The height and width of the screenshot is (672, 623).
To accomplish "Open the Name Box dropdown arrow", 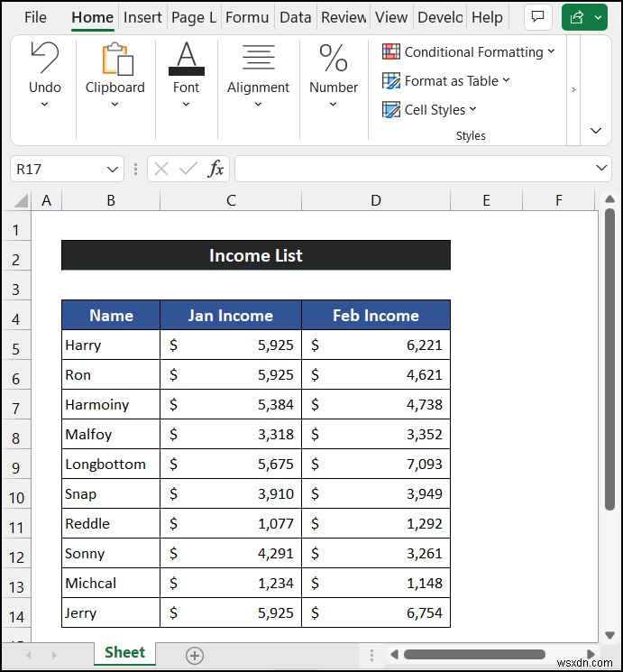I will [x=113, y=169].
